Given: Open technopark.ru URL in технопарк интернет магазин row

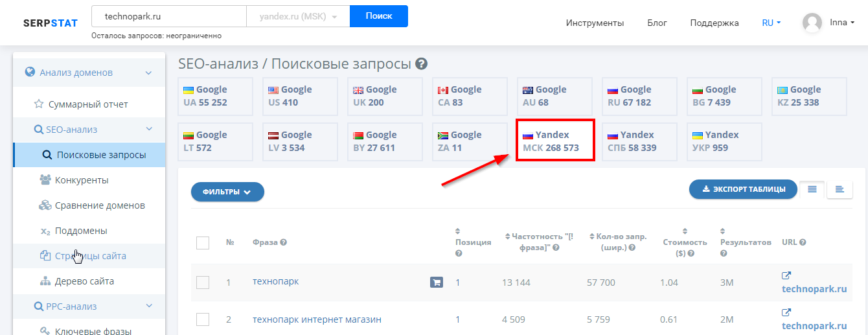Looking at the screenshot, I should pos(814,326).
